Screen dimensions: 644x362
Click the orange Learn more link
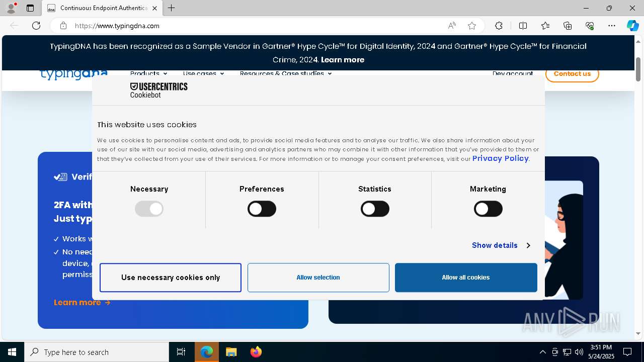click(82, 302)
